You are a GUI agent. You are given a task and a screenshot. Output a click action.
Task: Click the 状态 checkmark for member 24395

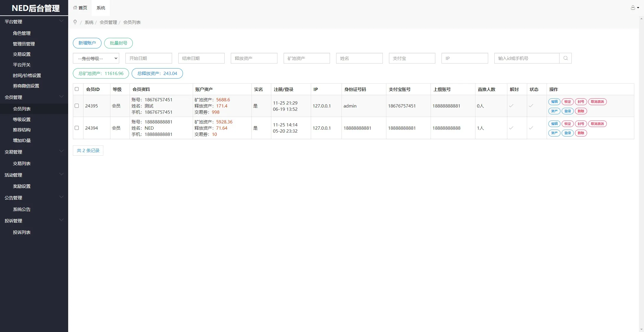[x=531, y=106]
